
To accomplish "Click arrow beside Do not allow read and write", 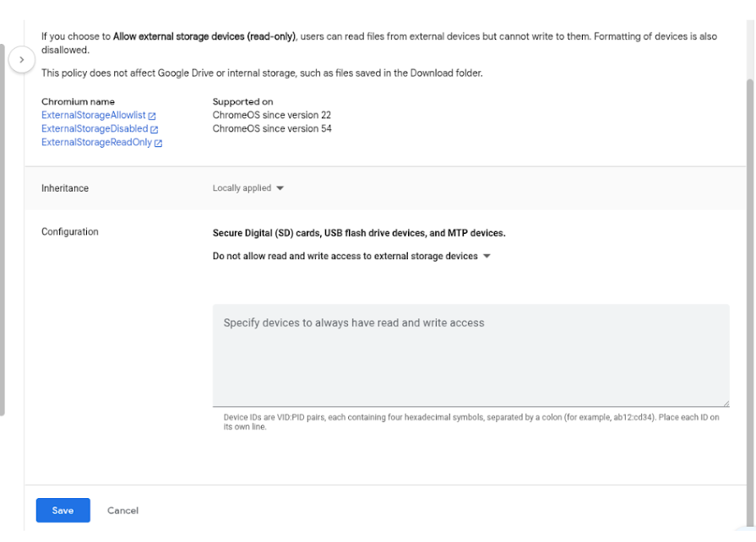I will tap(487, 257).
